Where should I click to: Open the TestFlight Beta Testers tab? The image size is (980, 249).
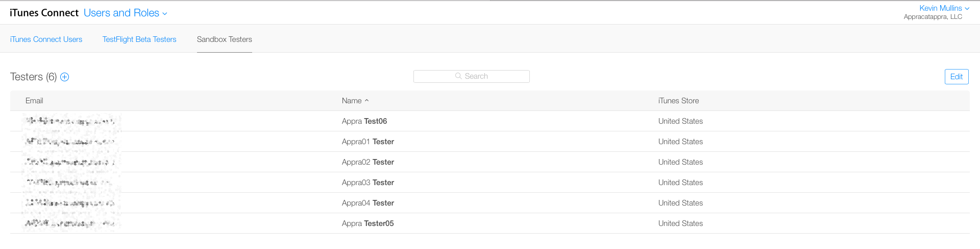[x=139, y=39]
